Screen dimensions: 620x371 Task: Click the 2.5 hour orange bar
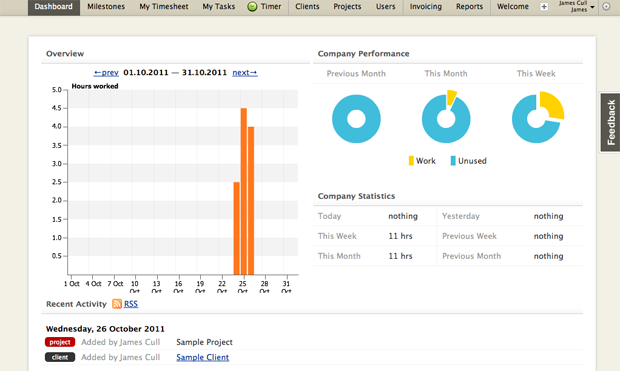pos(236,228)
